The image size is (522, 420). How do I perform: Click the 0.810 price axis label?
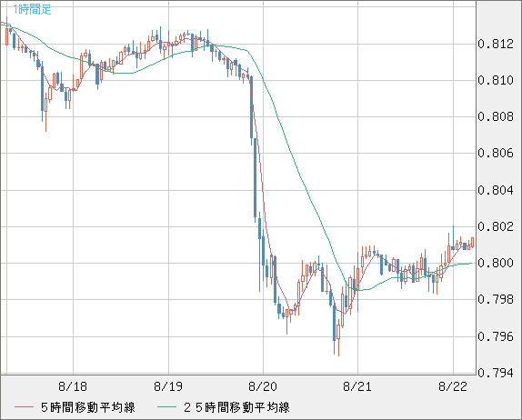pyautogui.click(x=496, y=80)
